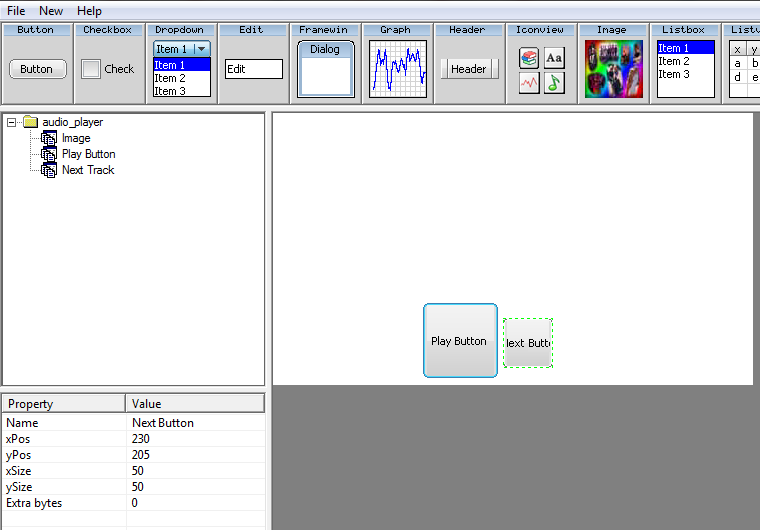Click the Button widget in the palette
This screenshot has width=760, height=530.
[37, 69]
